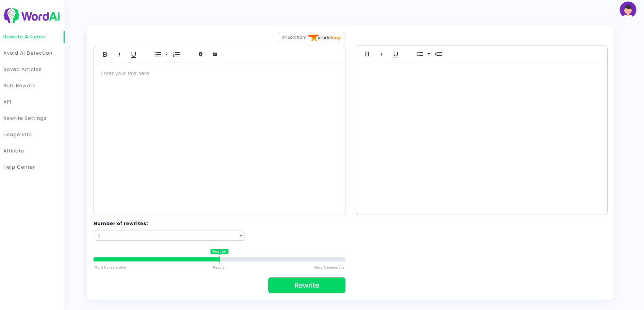Open the profile avatar in the top right

click(x=628, y=10)
